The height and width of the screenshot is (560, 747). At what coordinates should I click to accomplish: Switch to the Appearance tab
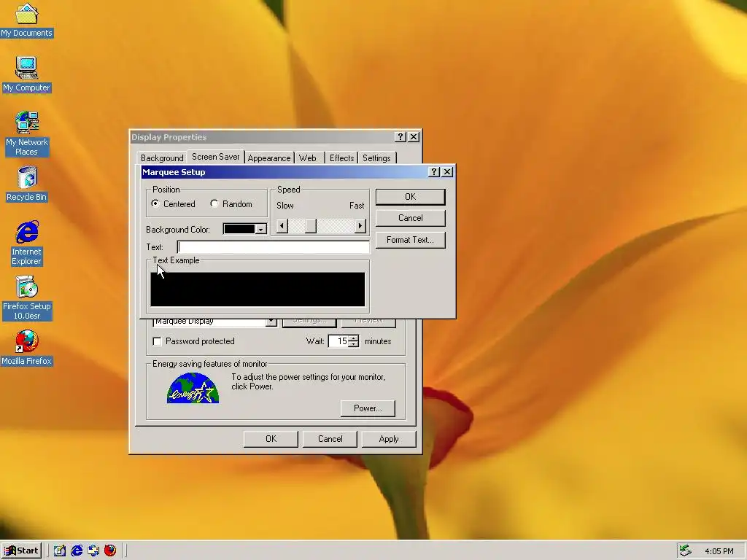pyautogui.click(x=269, y=157)
